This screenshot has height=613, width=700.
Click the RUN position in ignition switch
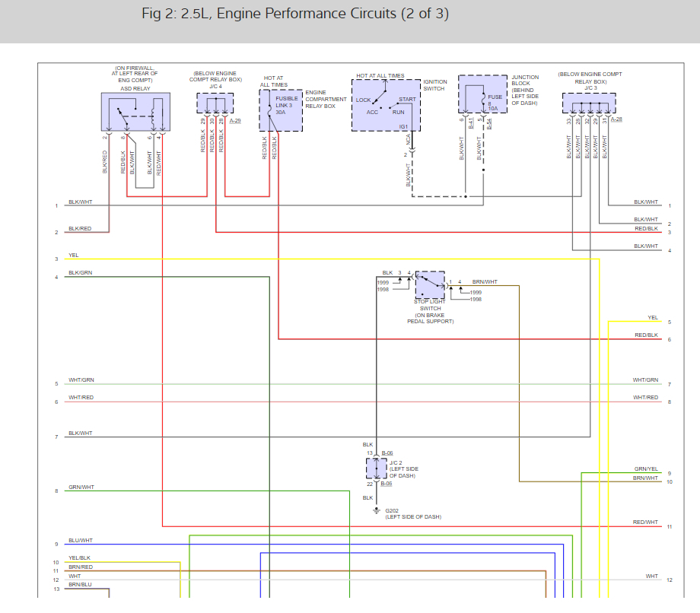pyautogui.click(x=398, y=113)
